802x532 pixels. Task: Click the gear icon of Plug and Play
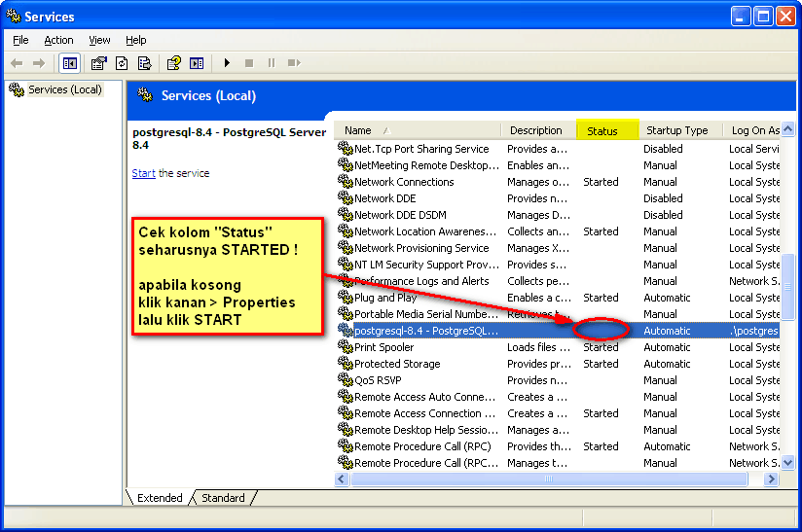[x=346, y=298]
